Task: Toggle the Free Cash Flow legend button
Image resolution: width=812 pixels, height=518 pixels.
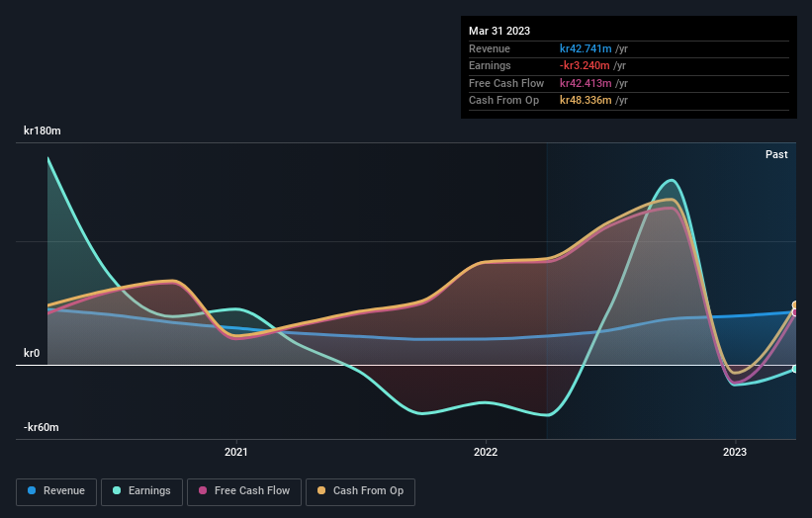Action: (244, 491)
